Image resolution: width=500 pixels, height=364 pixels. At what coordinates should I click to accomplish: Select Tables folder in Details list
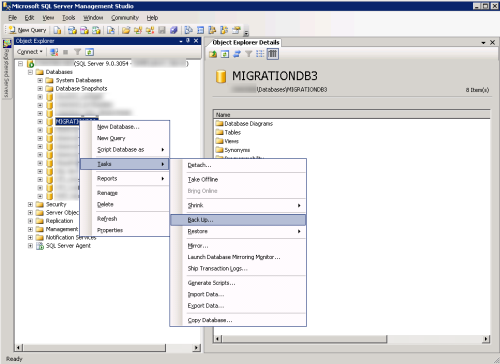(x=228, y=132)
